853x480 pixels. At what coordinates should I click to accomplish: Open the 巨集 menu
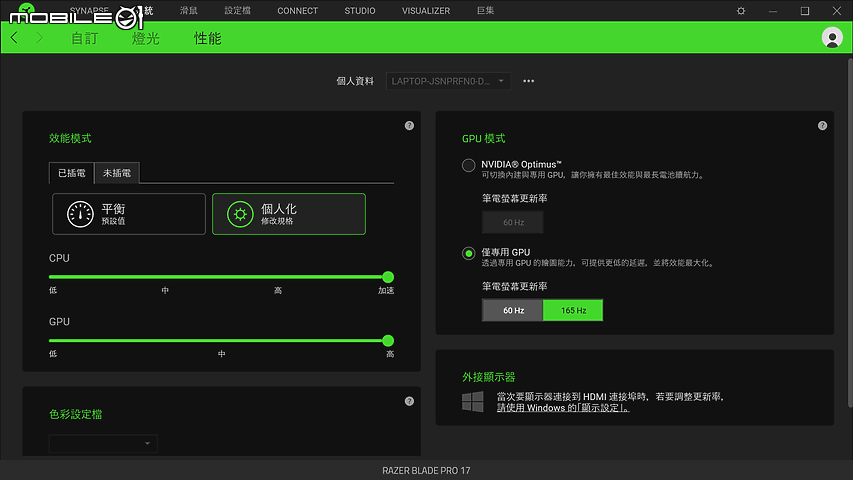click(x=485, y=10)
